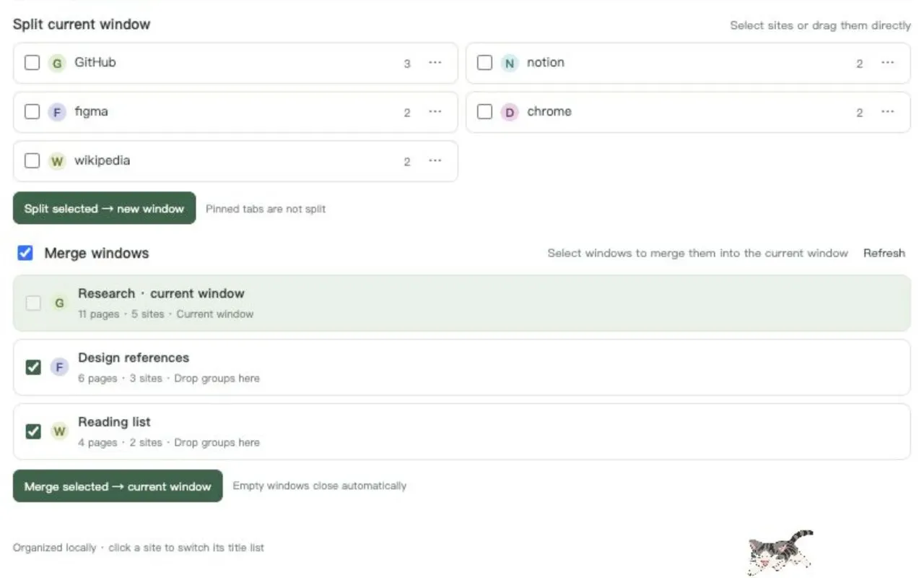Tick the GitHub checkbox
The image size is (924, 578).
32,63
